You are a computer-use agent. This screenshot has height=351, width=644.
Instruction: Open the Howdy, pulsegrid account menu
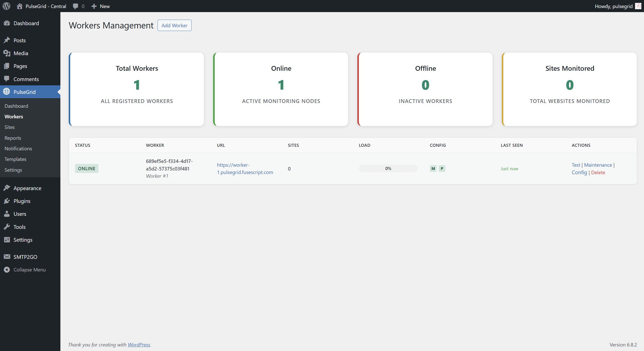pyautogui.click(x=613, y=6)
